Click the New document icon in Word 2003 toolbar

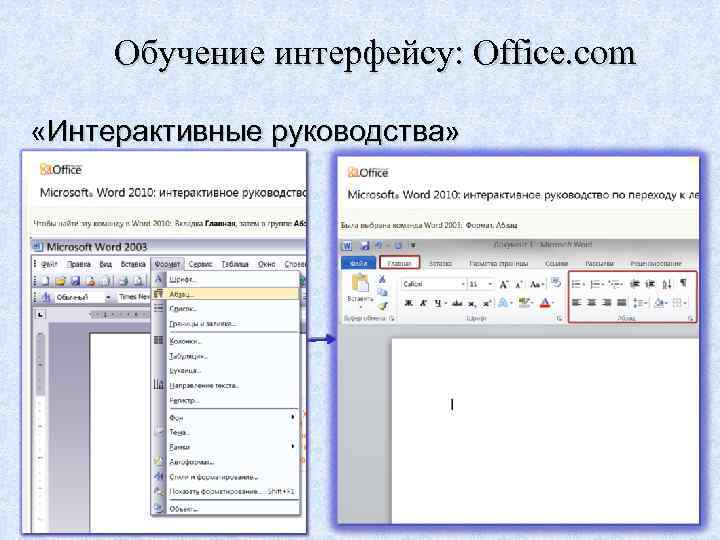tap(45, 281)
